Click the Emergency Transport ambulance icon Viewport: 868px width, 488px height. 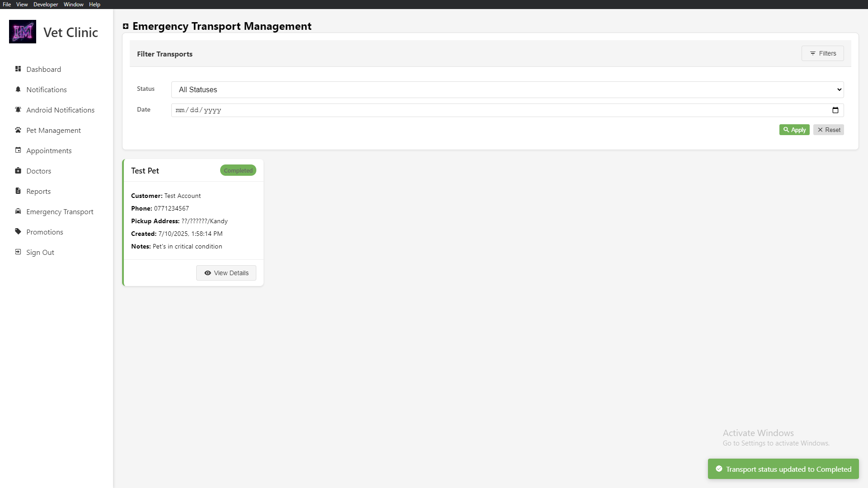click(18, 211)
